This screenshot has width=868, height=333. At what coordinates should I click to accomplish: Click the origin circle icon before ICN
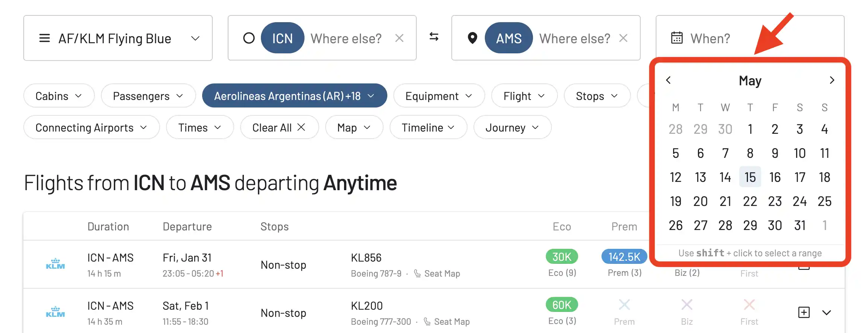tap(249, 38)
